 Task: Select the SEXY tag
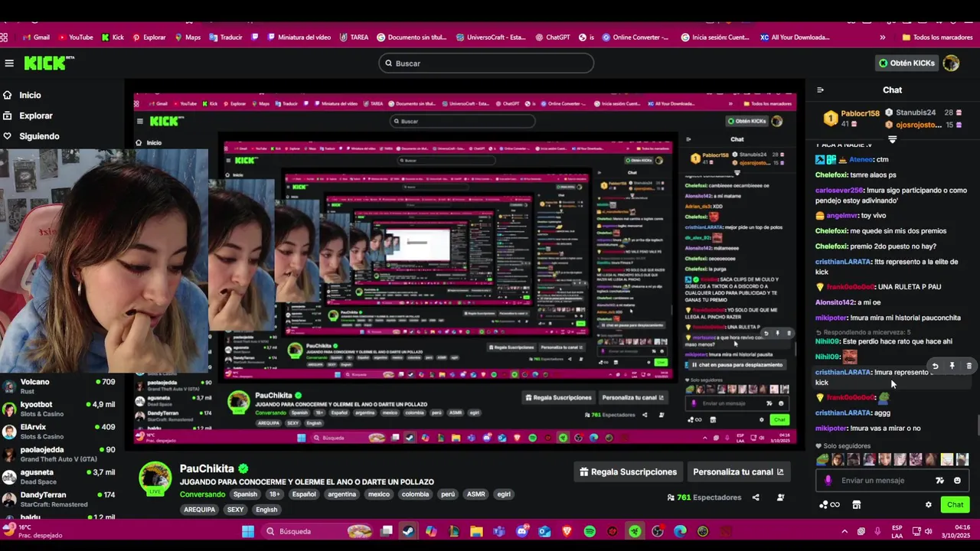tap(235, 510)
